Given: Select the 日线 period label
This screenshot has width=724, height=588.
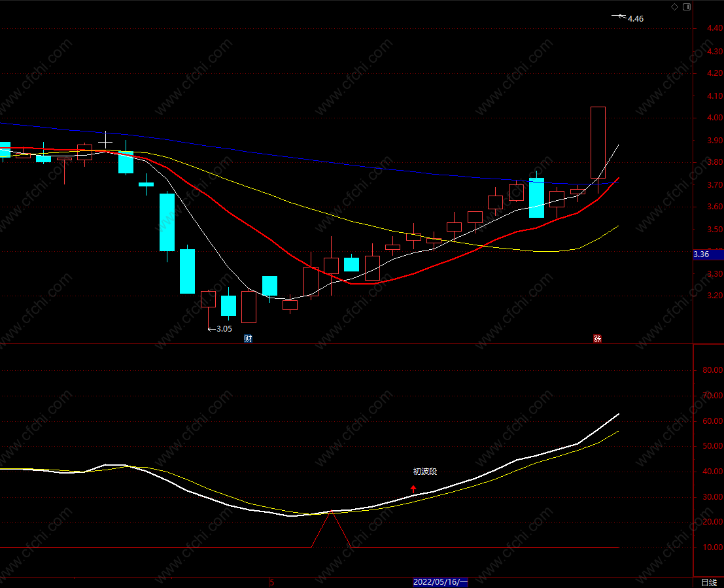Looking at the screenshot, I should [x=709, y=583].
